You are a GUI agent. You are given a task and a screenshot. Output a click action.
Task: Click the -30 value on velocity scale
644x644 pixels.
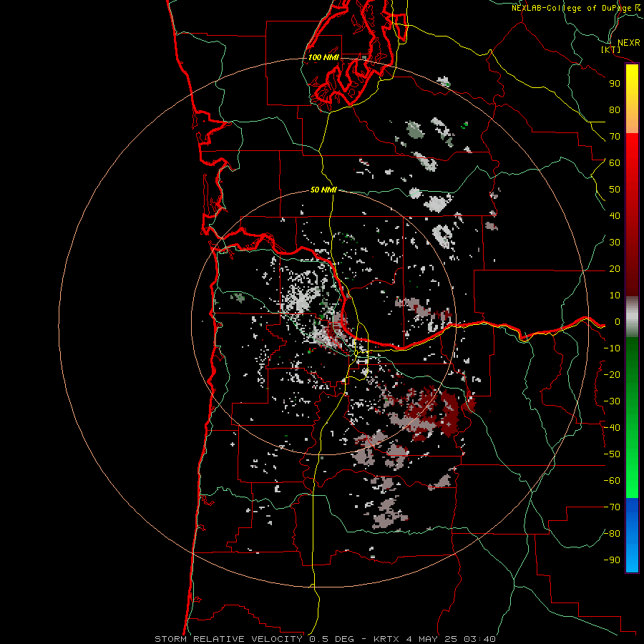(x=612, y=401)
